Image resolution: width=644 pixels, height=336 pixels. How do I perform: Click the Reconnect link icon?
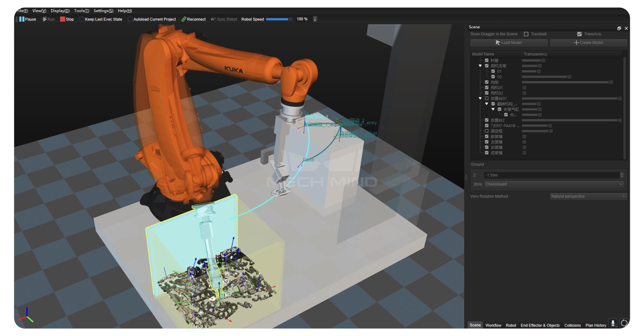[x=184, y=19]
